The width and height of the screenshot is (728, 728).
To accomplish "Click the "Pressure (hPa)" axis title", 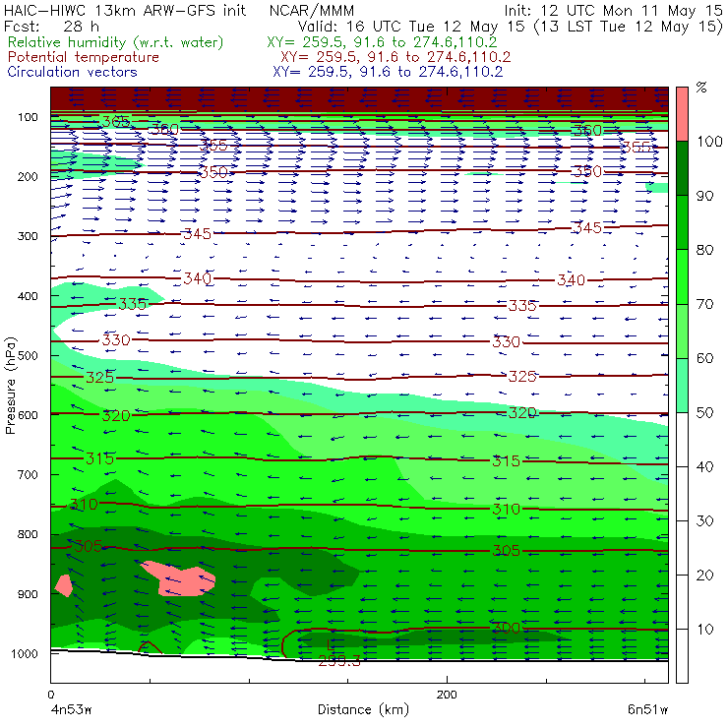I will point(10,385).
